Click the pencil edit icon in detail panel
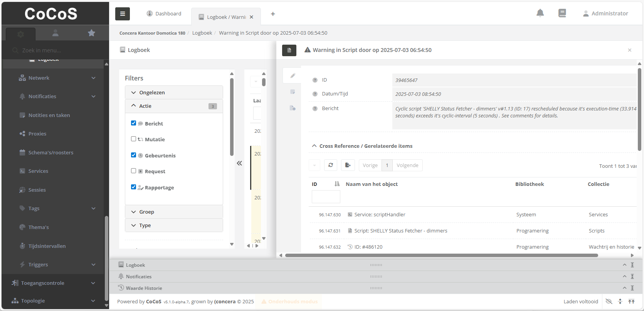Image resolution: width=644 pixels, height=311 pixels. click(x=293, y=76)
